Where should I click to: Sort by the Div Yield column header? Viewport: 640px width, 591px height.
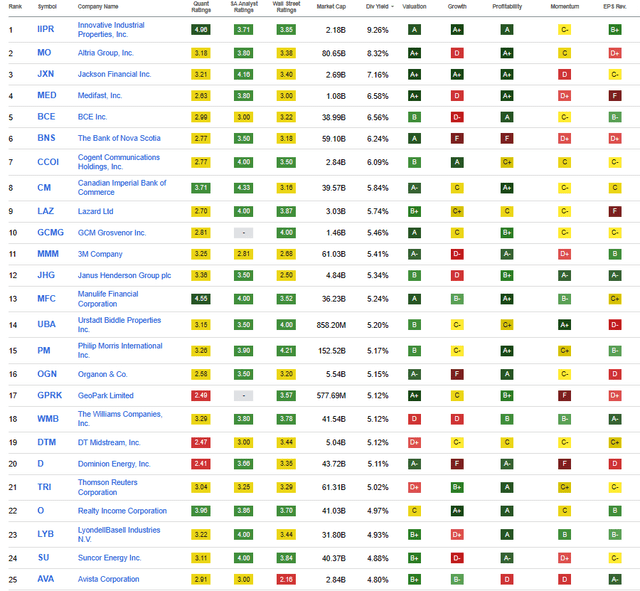380,7
